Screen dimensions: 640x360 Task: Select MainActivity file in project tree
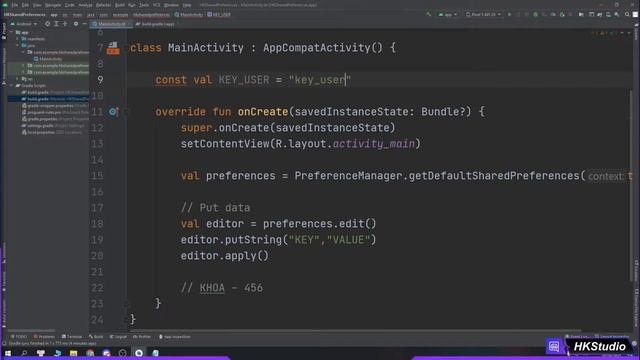(x=48, y=59)
